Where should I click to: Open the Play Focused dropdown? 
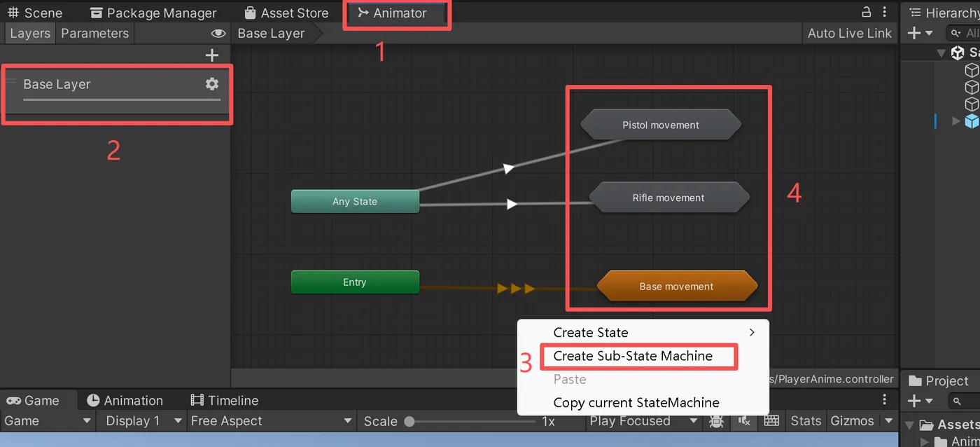point(644,421)
